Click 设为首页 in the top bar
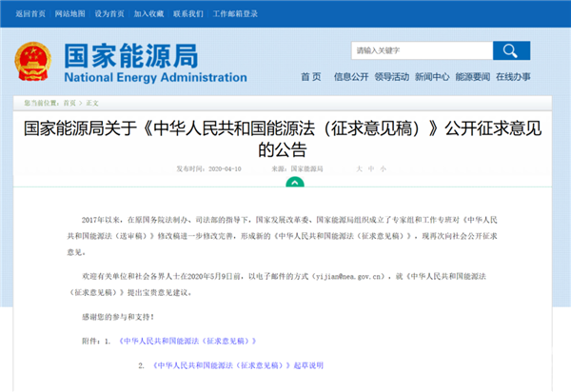The height and width of the screenshot is (392, 571). point(110,16)
